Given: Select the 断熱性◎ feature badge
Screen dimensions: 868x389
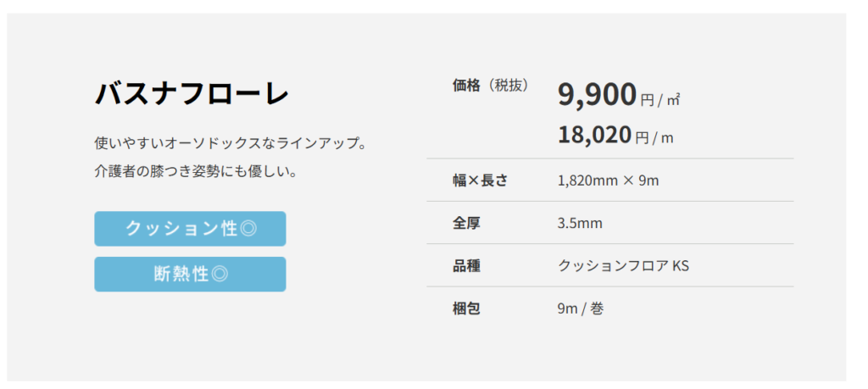Looking at the screenshot, I should coord(190,274).
